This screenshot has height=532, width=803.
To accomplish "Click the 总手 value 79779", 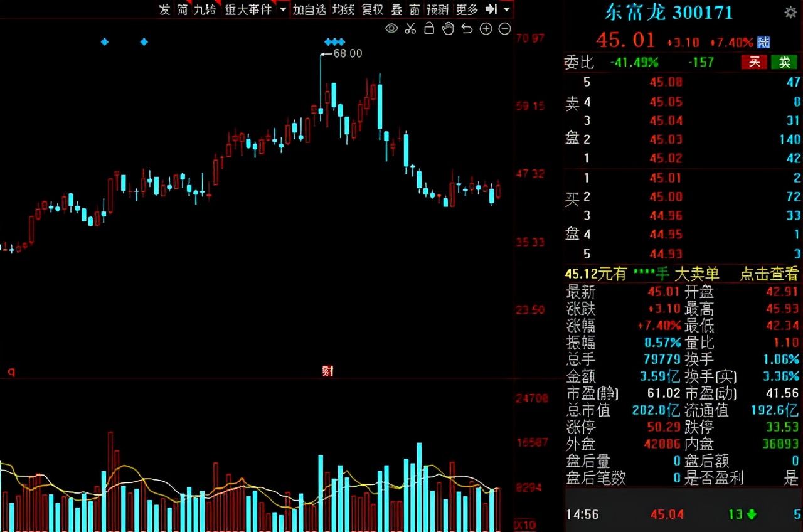I will click(x=661, y=359).
